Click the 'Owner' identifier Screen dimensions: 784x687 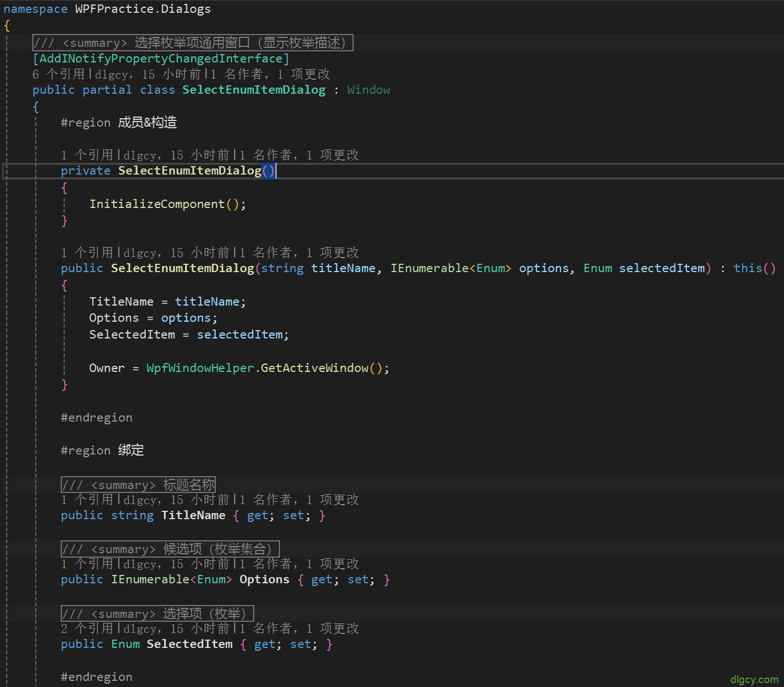[x=107, y=368]
